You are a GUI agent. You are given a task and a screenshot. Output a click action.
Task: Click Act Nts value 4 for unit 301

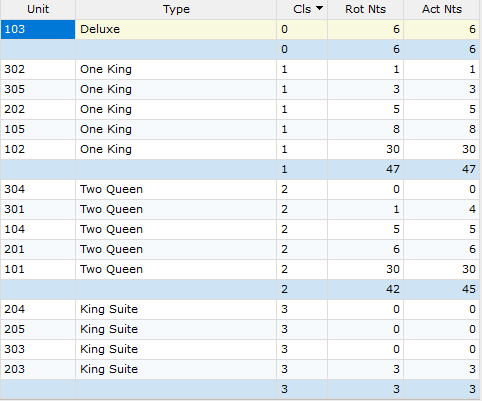pyautogui.click(x=442, y=209)
